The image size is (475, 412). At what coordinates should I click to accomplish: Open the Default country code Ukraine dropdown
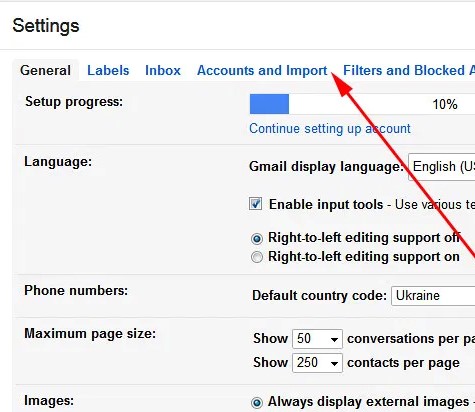click(433, 296)
